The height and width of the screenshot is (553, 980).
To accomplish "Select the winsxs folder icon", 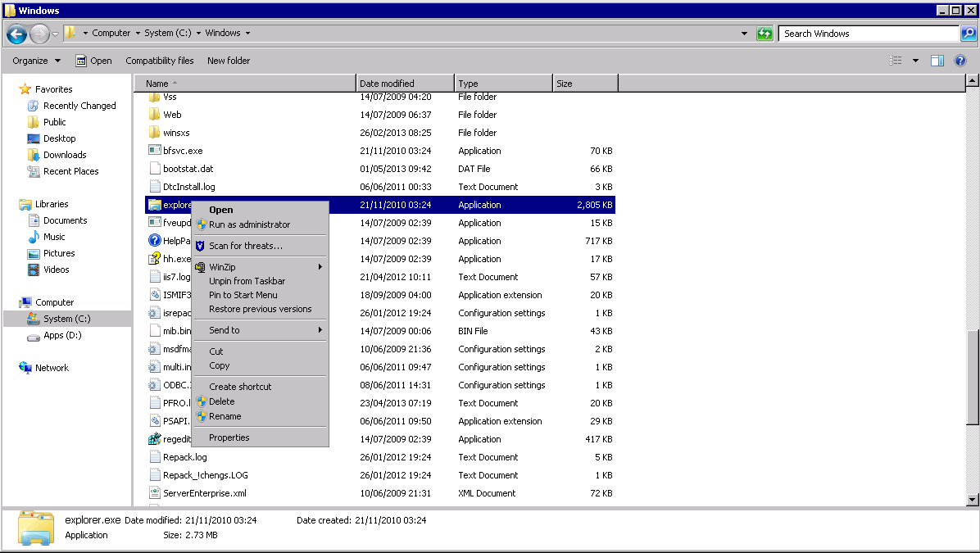I will click(154, 133).
